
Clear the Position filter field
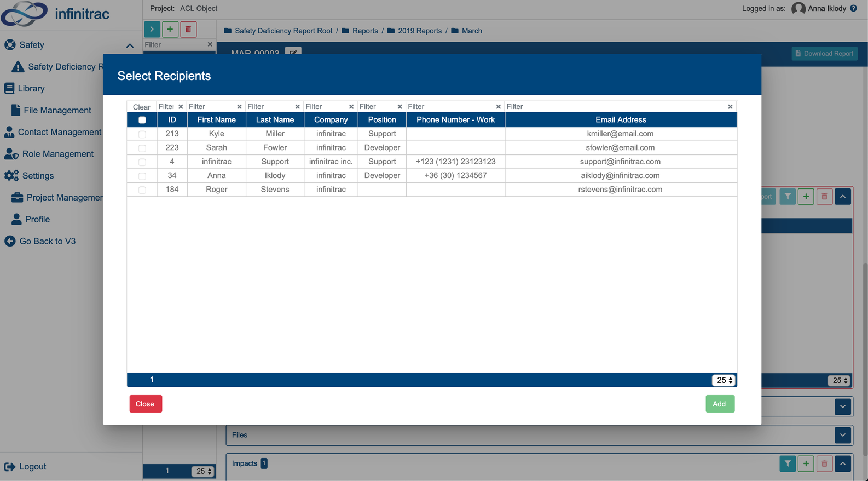click(400, 107)
